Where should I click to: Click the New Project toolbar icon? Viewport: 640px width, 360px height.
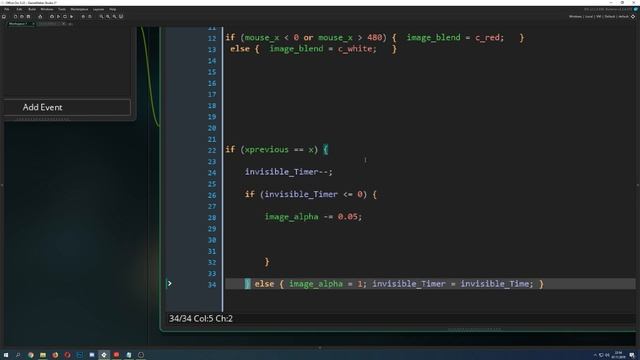16,16
